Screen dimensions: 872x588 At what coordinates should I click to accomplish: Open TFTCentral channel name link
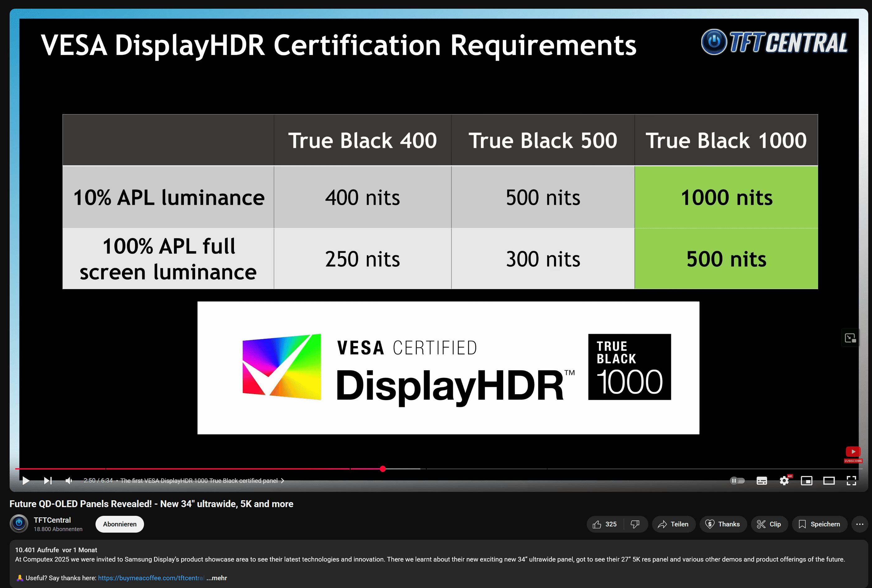[x=52, y=520]
